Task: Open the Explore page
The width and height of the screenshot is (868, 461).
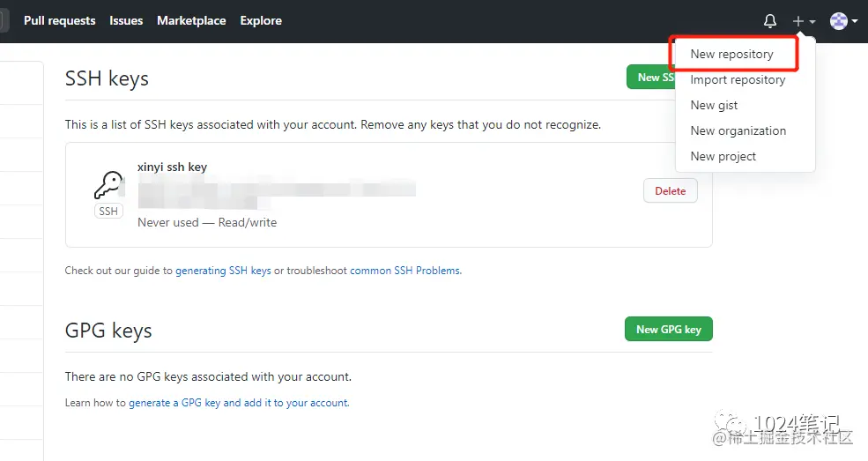Action: point(261,20)
